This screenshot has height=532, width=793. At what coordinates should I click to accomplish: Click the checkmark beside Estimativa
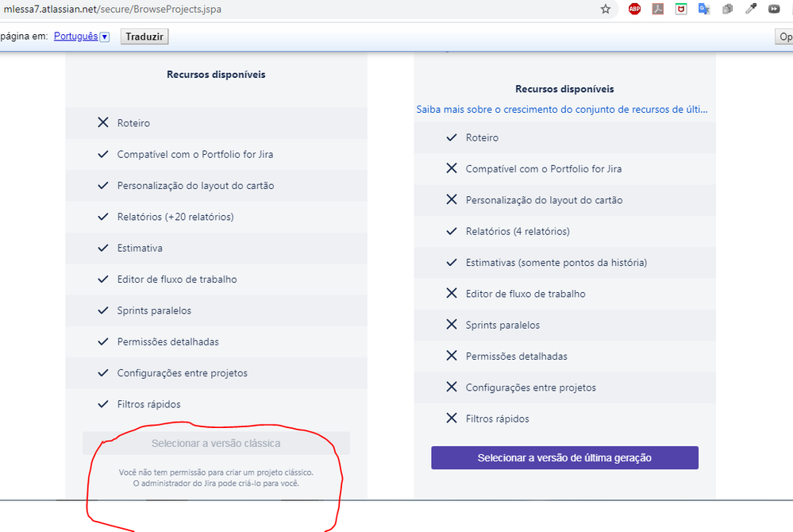pos(102,248)
